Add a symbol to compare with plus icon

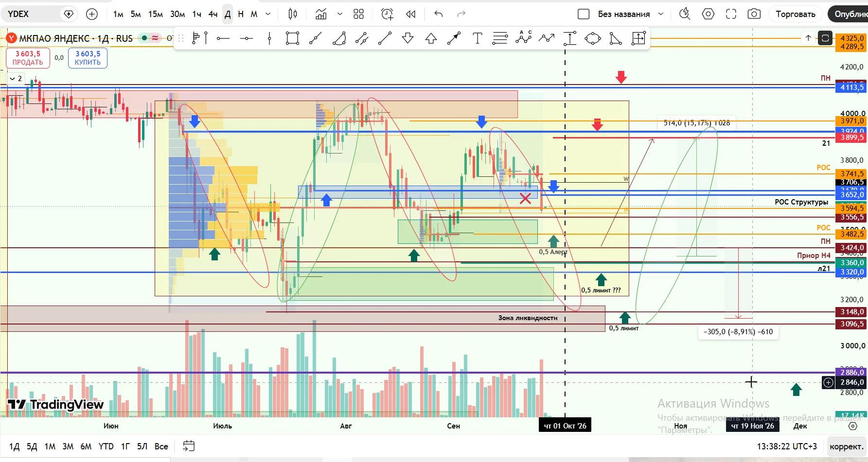(x=92, y=14)
